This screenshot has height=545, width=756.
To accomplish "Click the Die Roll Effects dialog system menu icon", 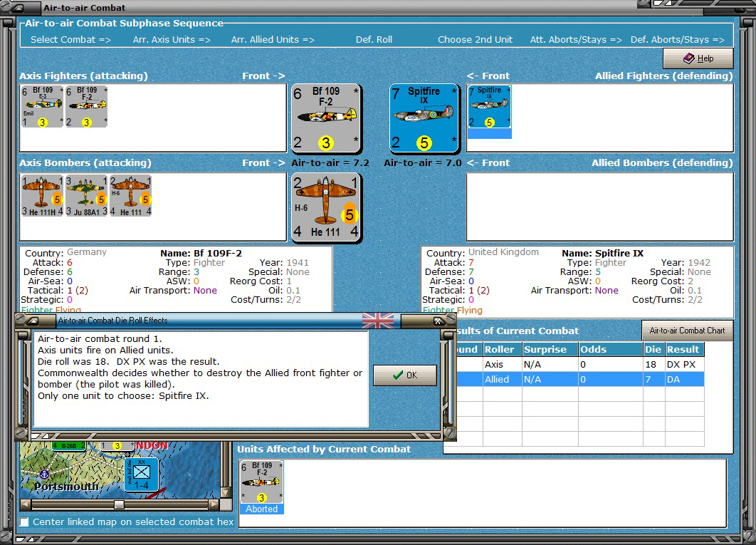I will click(x=33, y=321).
